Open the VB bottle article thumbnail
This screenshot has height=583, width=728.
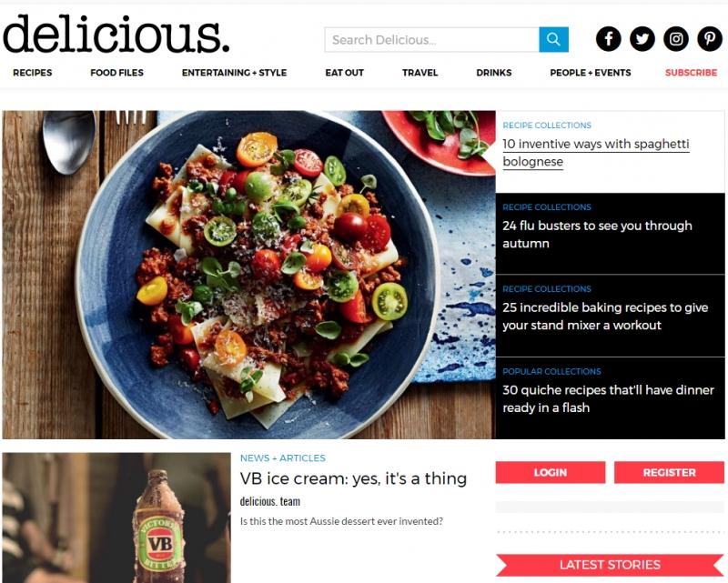coord(116,518)
